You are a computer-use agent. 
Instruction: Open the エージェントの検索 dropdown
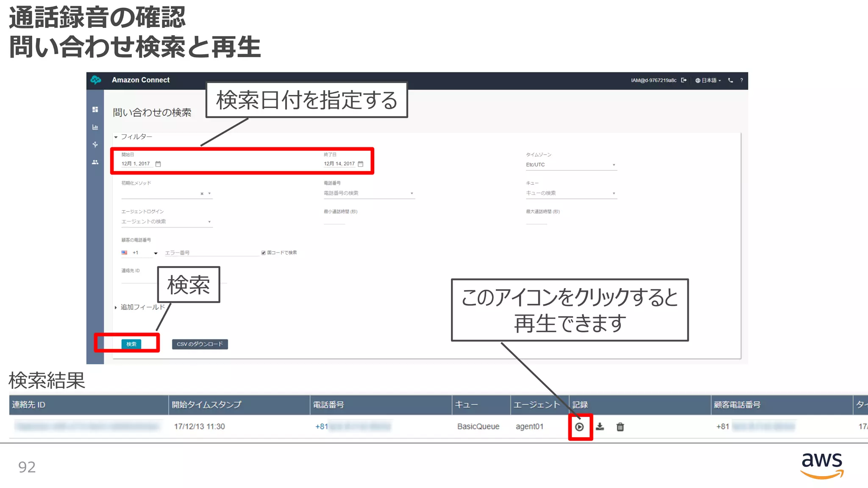(167, 222)
